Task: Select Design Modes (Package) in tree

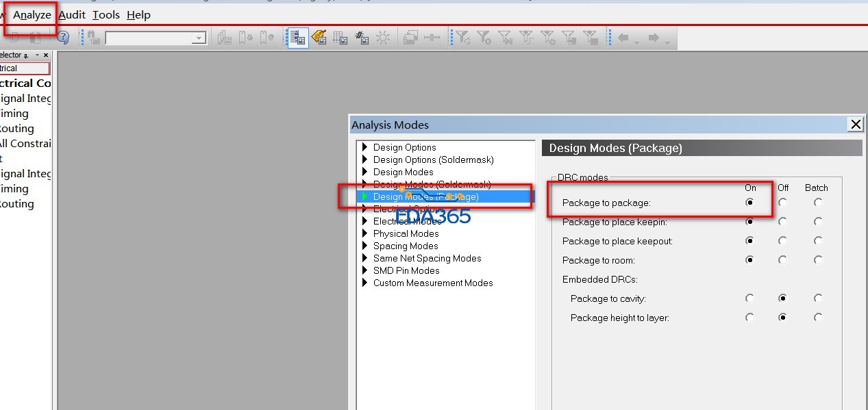Action: click(x=425, y=196)
